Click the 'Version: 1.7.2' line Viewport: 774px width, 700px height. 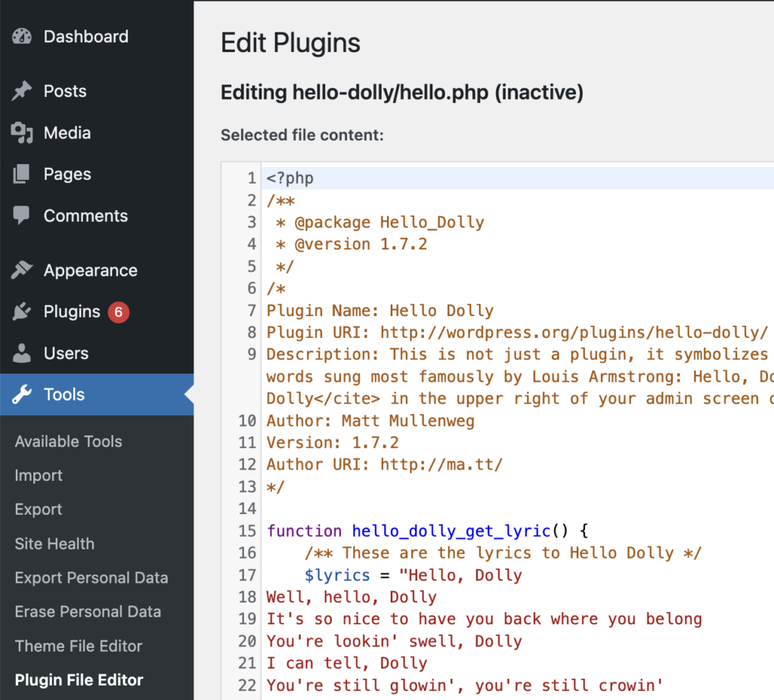tap(333, 443)
